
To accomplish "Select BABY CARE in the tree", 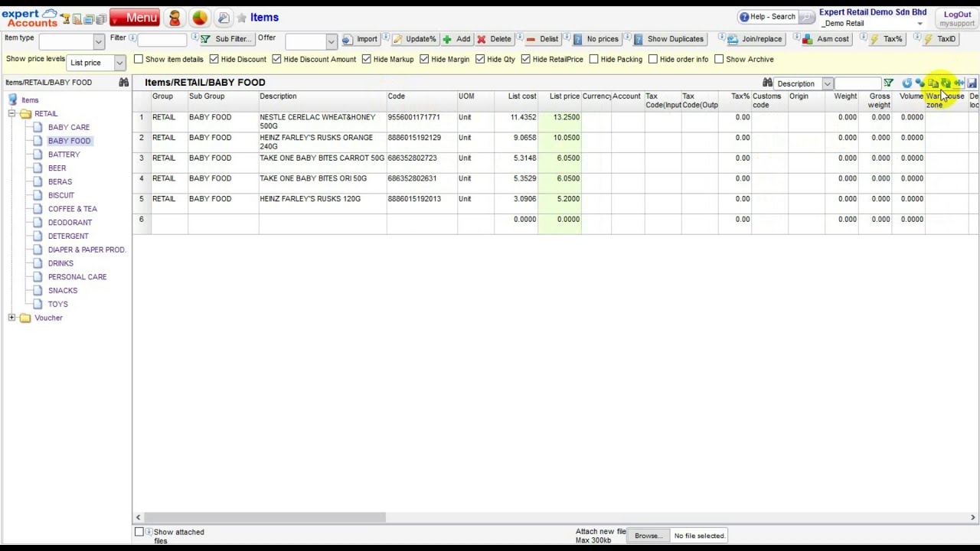I will pyautogui.click(x=69, y=127).
